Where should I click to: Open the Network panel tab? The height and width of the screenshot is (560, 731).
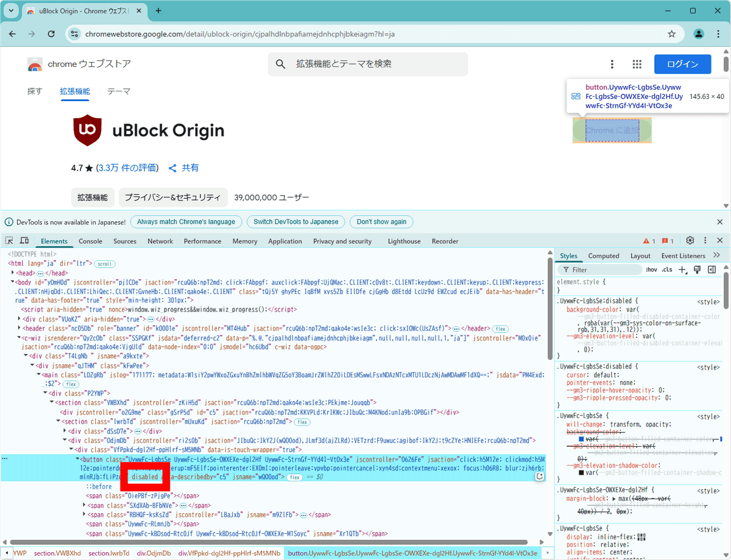click(160, 241)
